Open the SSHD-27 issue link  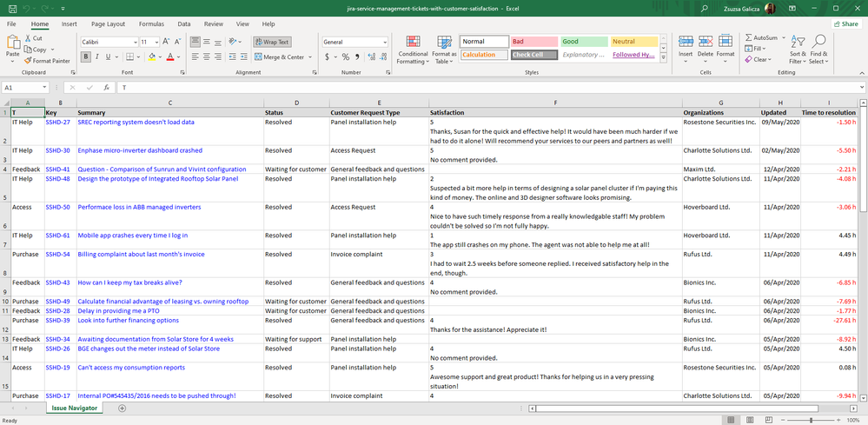[57, 122]
